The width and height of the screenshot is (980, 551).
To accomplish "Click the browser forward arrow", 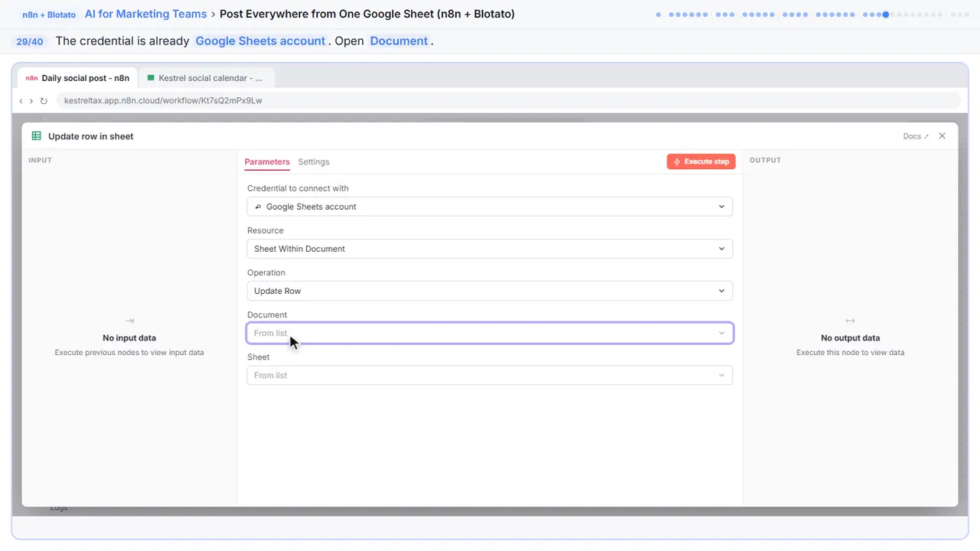I will click(x=31, y=100).
